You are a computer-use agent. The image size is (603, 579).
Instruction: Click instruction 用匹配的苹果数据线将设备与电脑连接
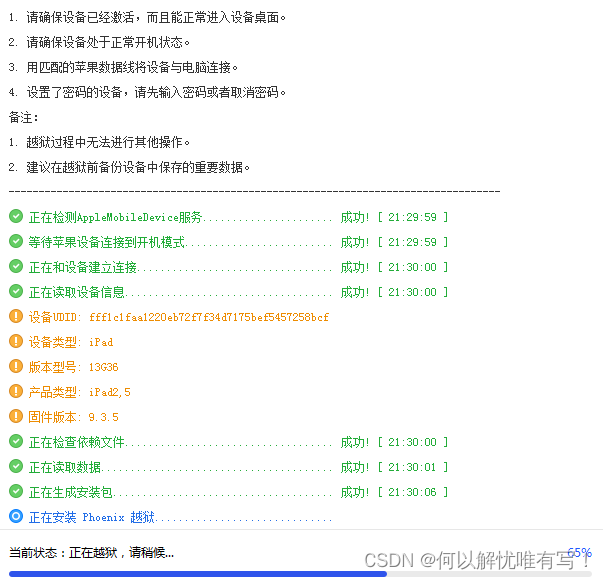(123, 67)
